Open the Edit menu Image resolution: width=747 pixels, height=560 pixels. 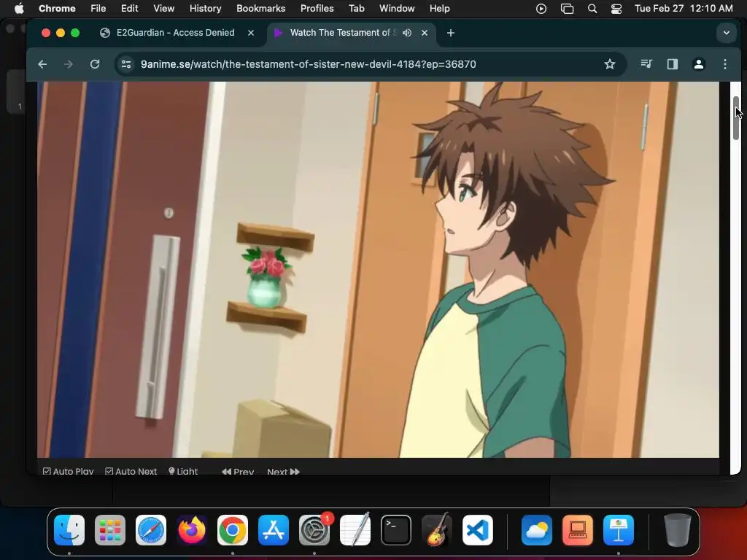(x=129, y=8)
